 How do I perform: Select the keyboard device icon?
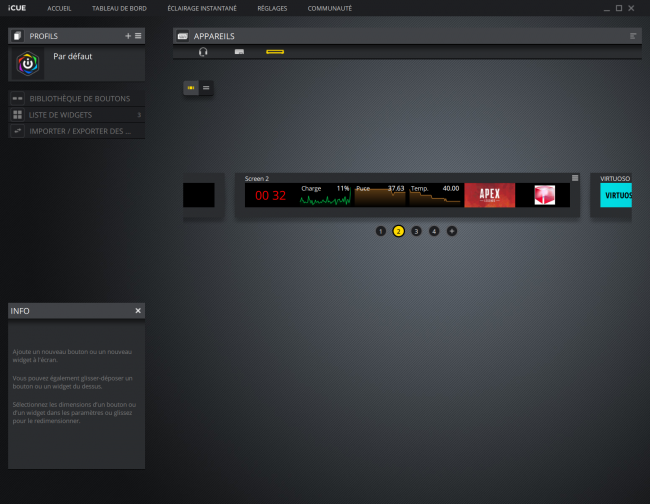click(239, 52)
